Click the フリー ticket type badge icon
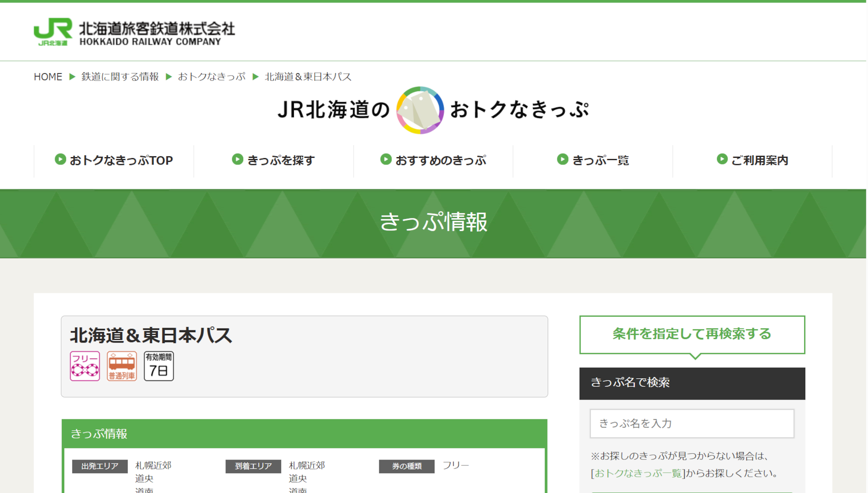The height and width of the screenshot is (493, 868). [85, 366]
